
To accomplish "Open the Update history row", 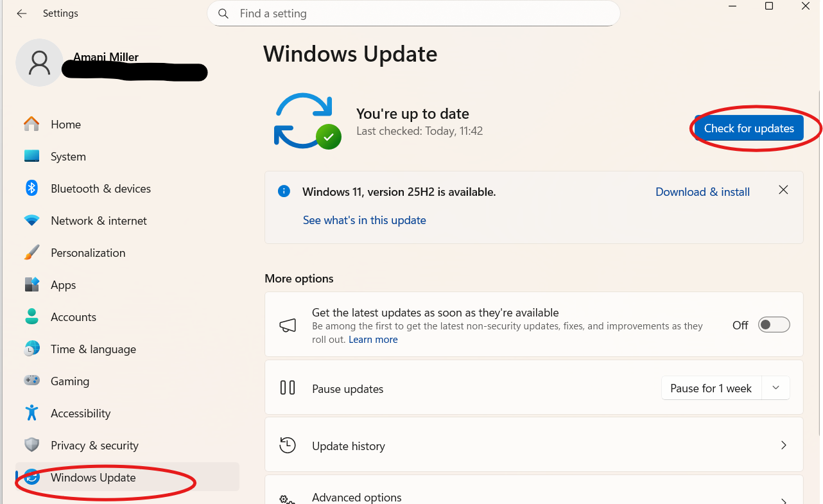I will click(x=534, y=445).
